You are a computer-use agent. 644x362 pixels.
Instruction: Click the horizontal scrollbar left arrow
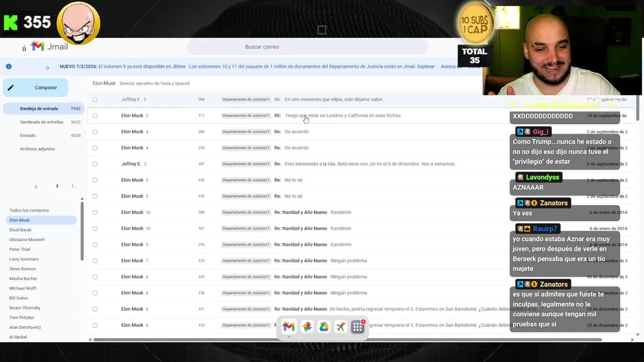point(91,340)
